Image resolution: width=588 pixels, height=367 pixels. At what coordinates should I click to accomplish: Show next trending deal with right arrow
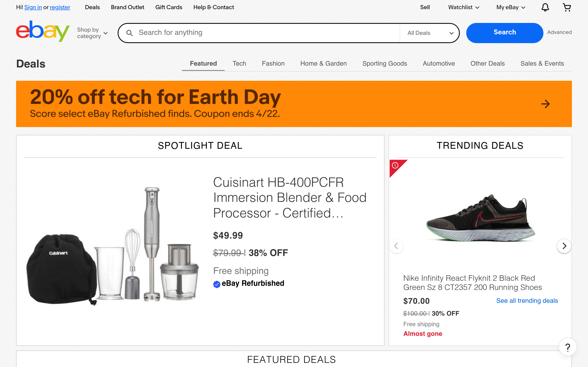pos(564,246)
